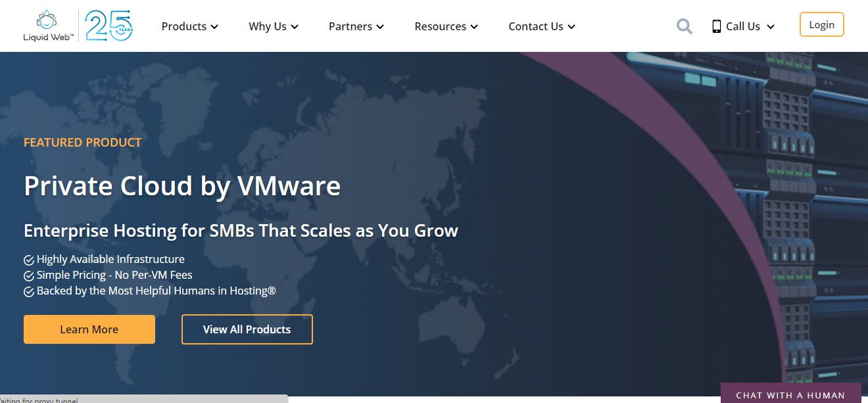Click checkmark icon beside Highly Available Infrastructure
Image resolution: width=868 pixels, height=403 pixels.
click(x=29, y=260)
